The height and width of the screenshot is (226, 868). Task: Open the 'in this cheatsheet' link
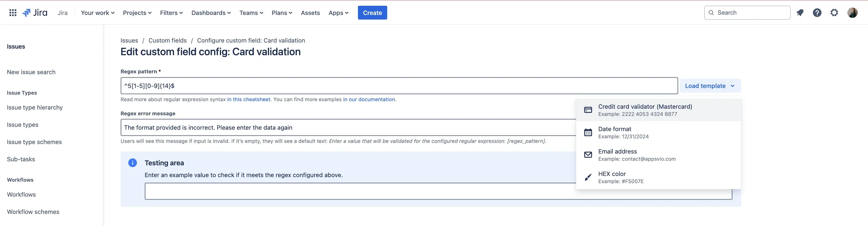[249, 99]
